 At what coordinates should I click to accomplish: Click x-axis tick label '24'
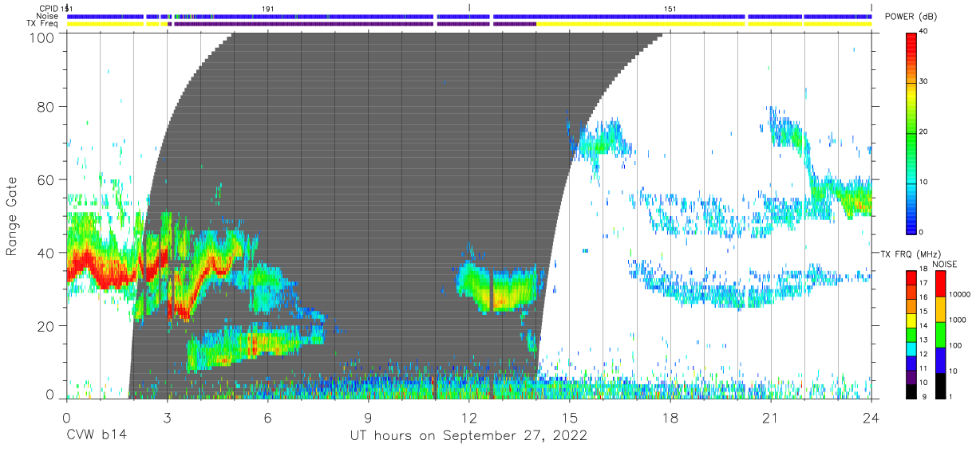[x=871, y=419]
